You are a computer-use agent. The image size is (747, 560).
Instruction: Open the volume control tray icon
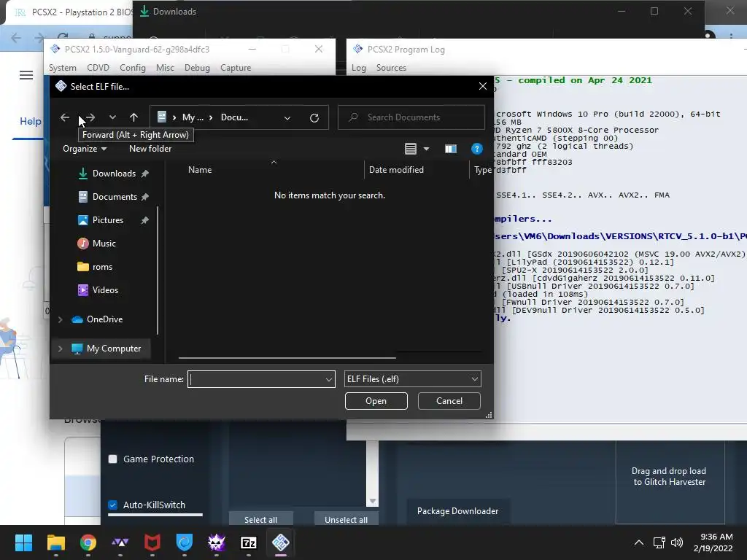(677, 542)
